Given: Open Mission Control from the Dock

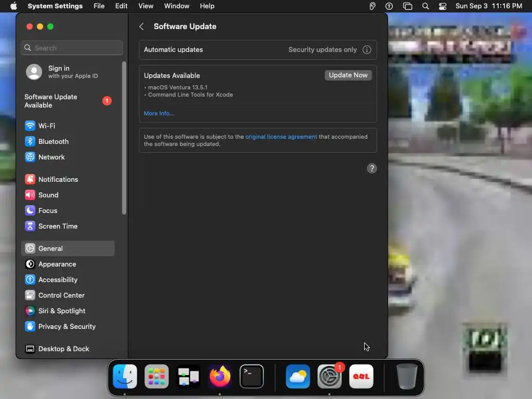Looking at the screenshot, I should [x=188, y=377].
